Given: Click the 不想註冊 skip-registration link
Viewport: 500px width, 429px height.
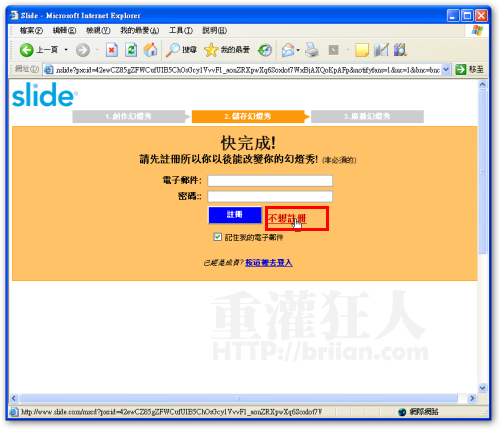Looking at the screenshot, I should click(x=287, y=218).
